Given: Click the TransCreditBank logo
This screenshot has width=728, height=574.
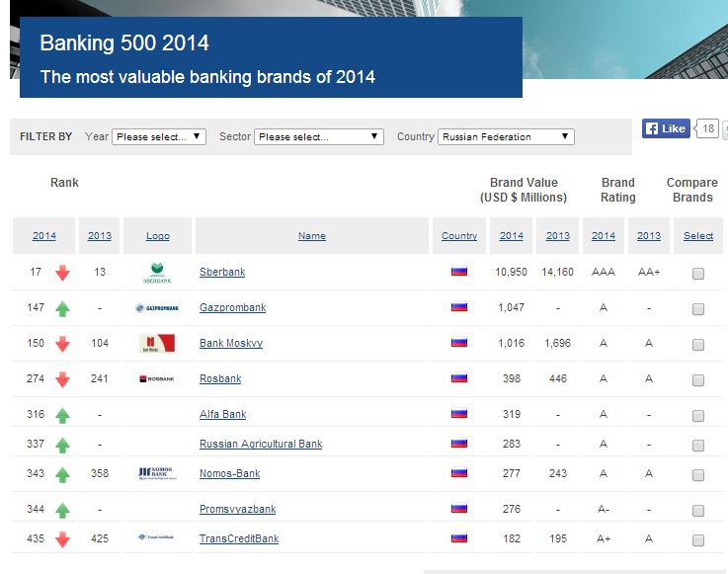Looking at the screenshot, I should coord(156,536).
